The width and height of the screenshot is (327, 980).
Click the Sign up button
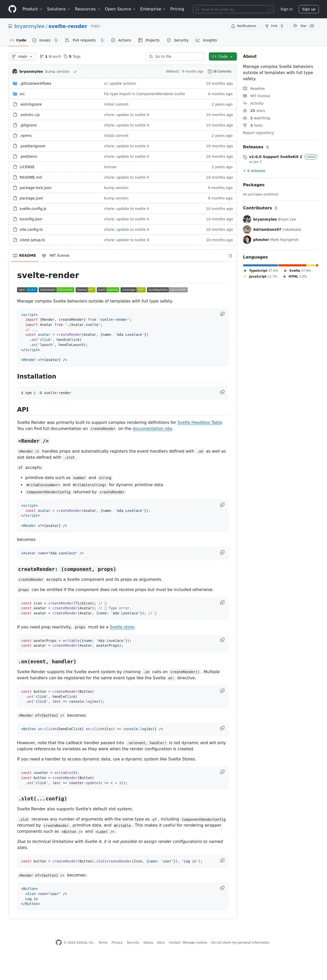point(308,9)
